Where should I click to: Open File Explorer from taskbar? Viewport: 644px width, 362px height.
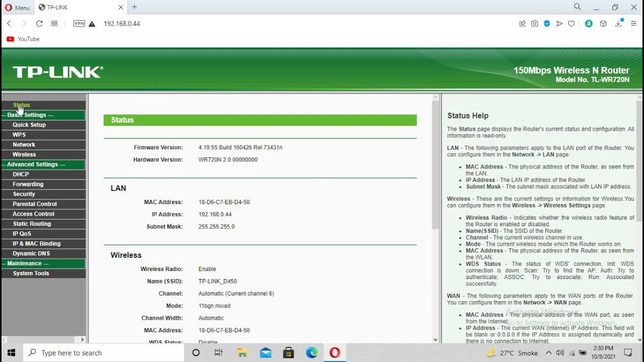coord(242,353)
